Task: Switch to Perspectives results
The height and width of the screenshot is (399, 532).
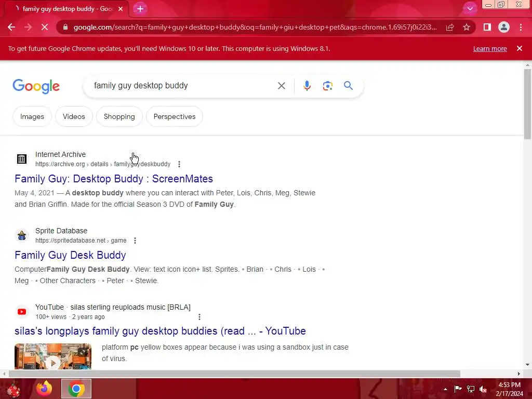Action: [x=175, y=116]
